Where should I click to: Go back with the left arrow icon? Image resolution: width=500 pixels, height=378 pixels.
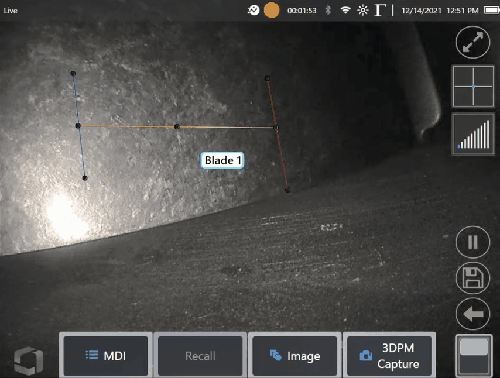[473, 314]
